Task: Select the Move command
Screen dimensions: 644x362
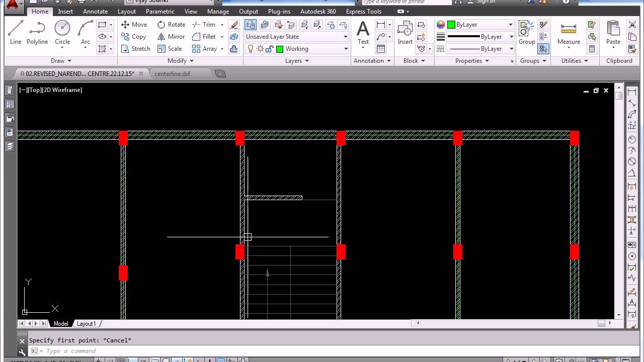Action: tap(134, 24)
